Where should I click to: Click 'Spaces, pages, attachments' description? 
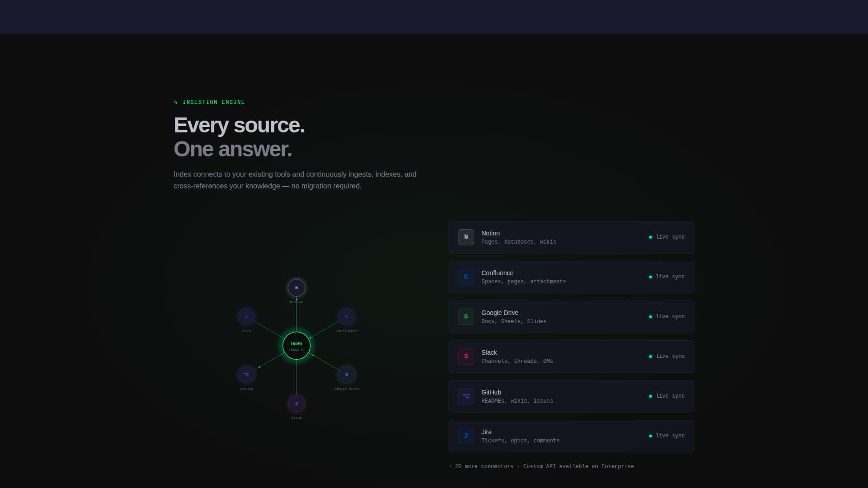524,282
